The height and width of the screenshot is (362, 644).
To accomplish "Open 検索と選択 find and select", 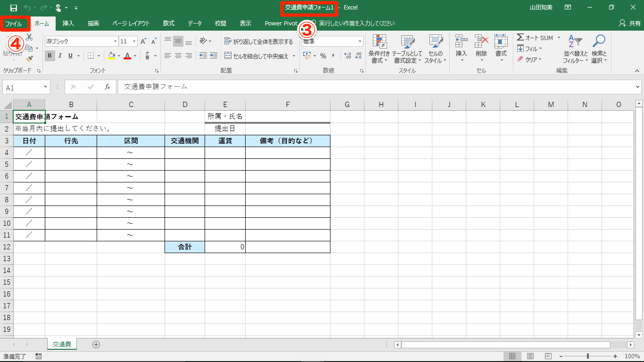I will click(x=599, y=49).
